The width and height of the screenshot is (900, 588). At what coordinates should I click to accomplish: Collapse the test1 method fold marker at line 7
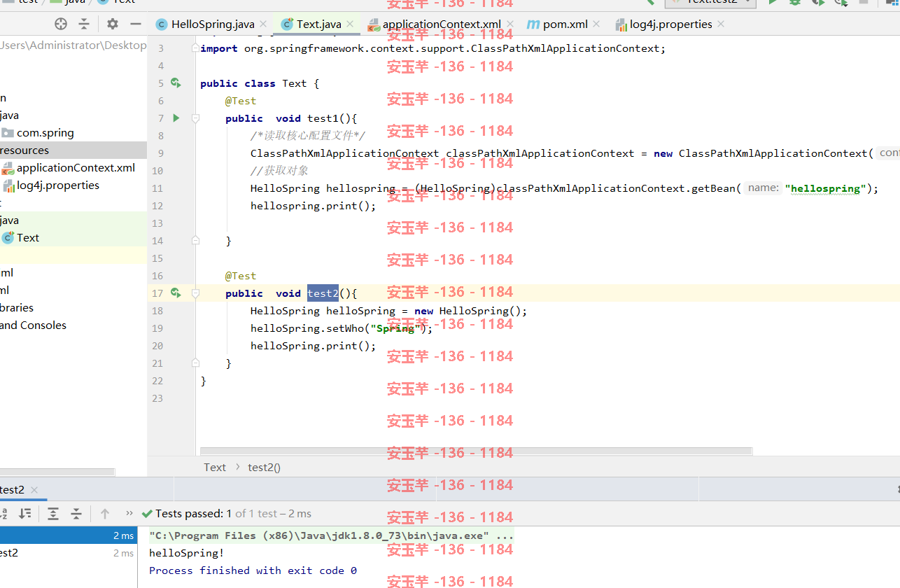(x=196, y=118)
